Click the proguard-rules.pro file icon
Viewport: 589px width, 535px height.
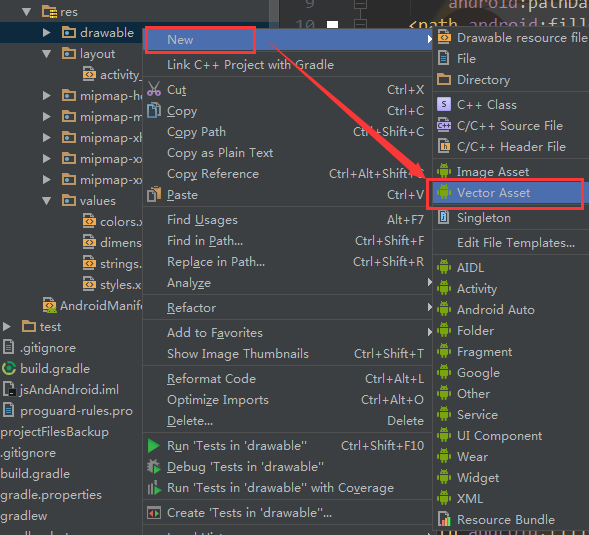point(9,411)
